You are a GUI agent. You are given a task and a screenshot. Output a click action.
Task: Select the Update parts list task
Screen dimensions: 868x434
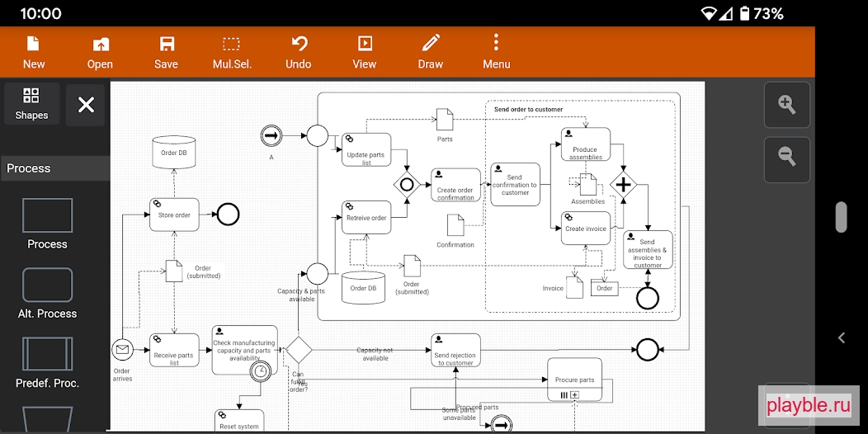pos(366,149)
